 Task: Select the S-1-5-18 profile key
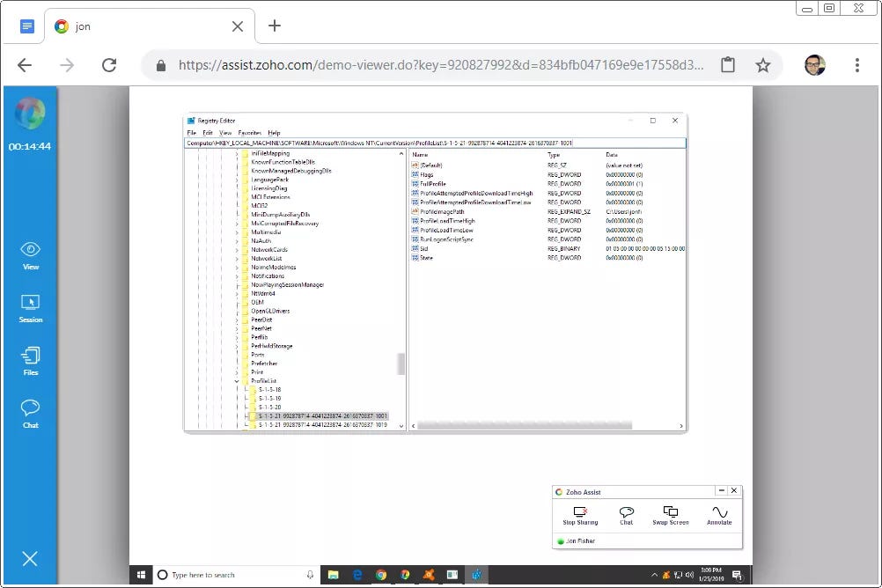269,390
